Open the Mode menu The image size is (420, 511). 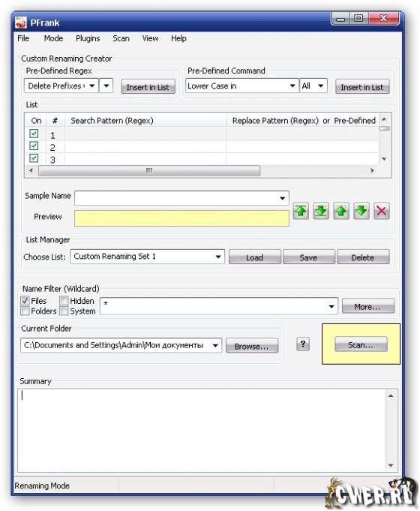coord(53,38)
